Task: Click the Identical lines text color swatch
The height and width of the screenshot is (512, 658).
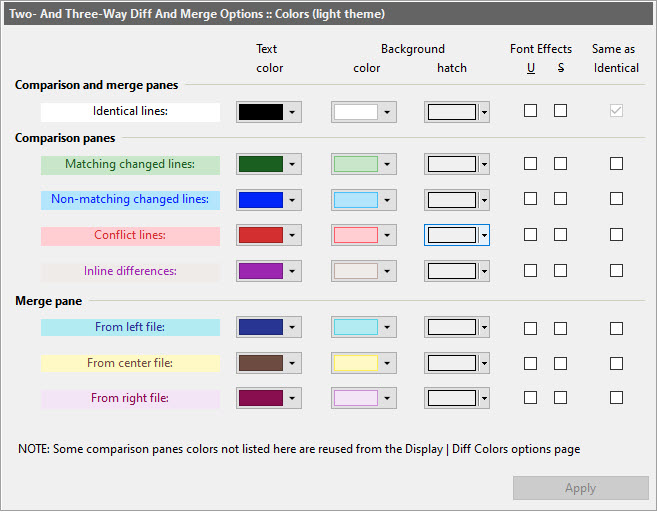Action: pos(260,112)
